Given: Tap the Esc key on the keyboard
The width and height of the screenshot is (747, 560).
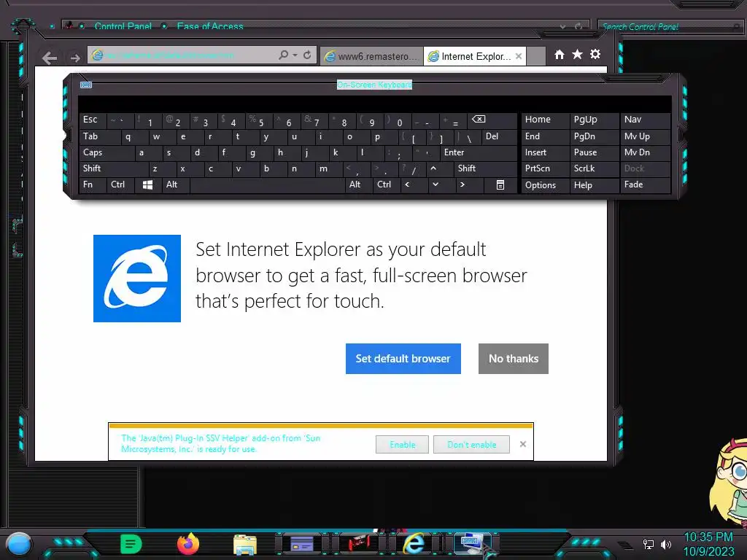Looking at the screenshot, I should (x=93, y=120).
